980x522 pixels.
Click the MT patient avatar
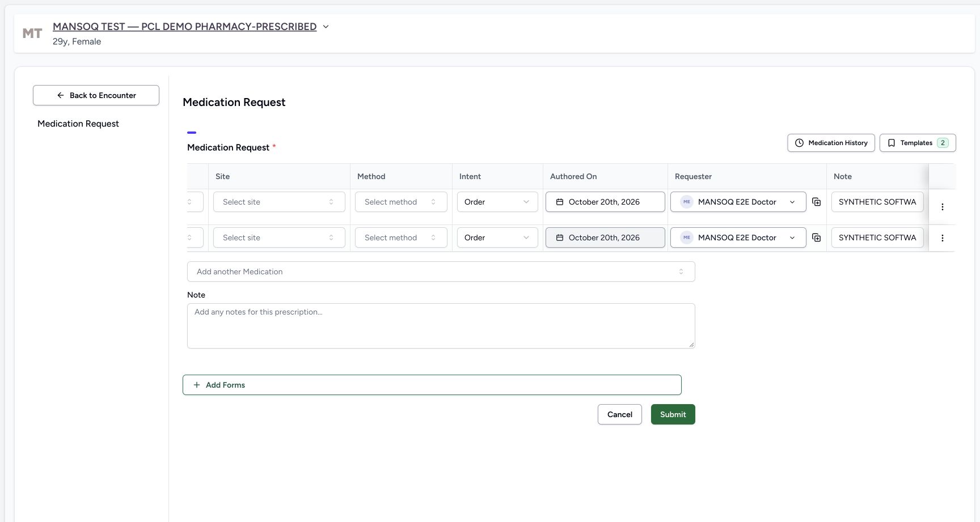pos(32,33)
